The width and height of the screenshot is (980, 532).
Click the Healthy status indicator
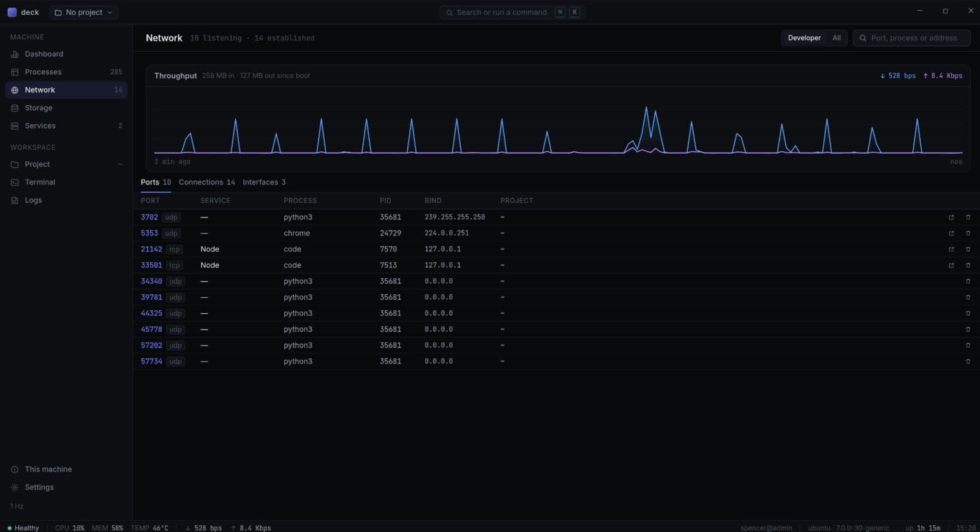point(23,528)
